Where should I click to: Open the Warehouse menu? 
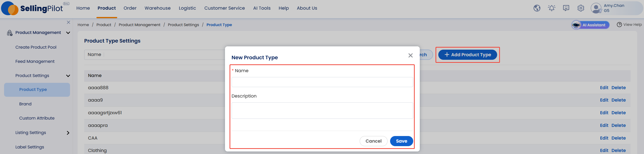[x=158, y=8]
